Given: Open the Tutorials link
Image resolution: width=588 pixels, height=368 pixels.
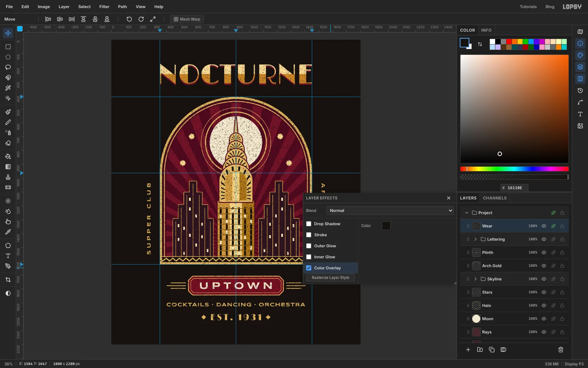Looking at the screenshot, I should click(x=528, y=7).
